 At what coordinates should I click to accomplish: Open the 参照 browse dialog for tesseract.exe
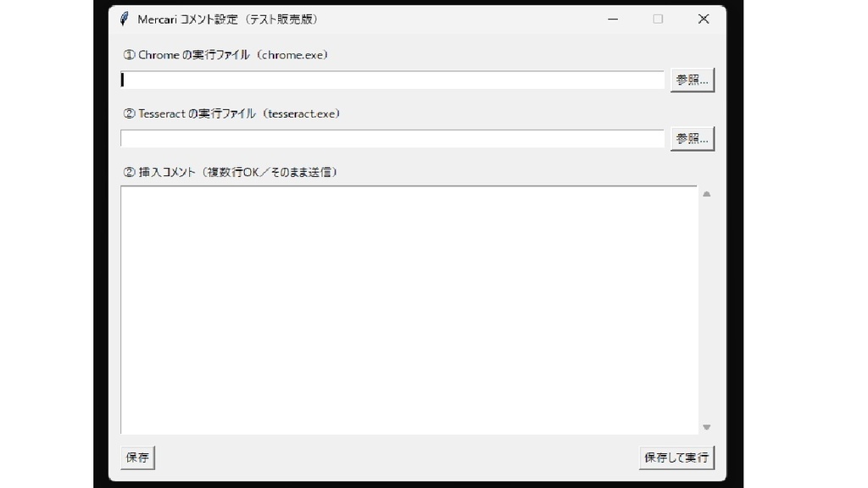(692, 137)
